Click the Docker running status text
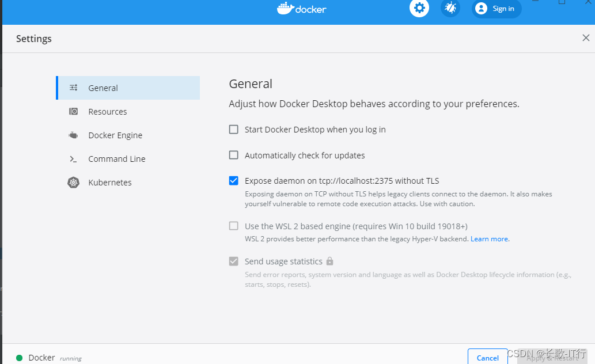 tap(55, 358)
